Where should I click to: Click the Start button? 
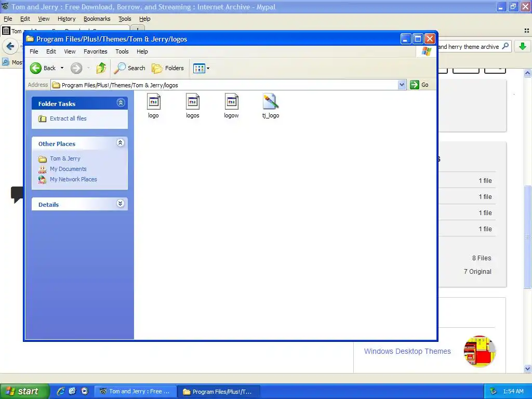(x=24, y=391)
